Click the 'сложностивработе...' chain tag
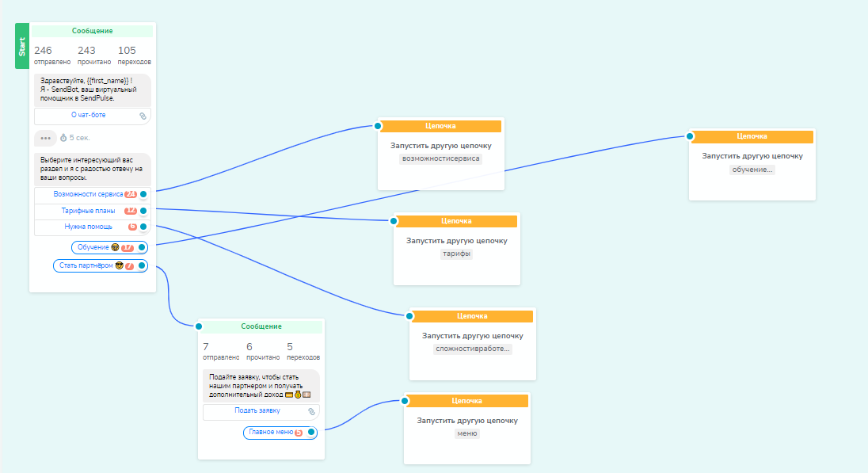The image size is (868, 473). click(472, 349)
